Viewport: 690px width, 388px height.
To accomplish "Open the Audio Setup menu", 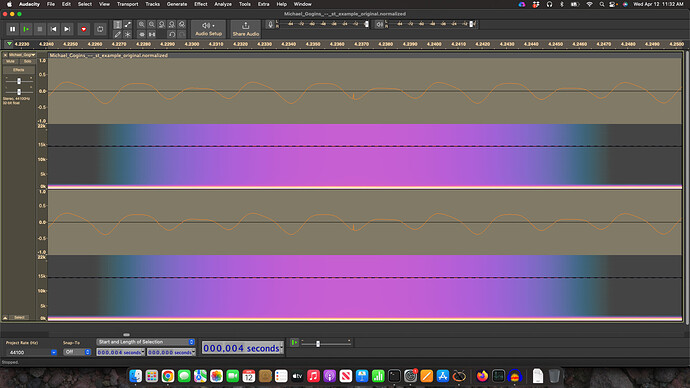I will click(208, 29).
